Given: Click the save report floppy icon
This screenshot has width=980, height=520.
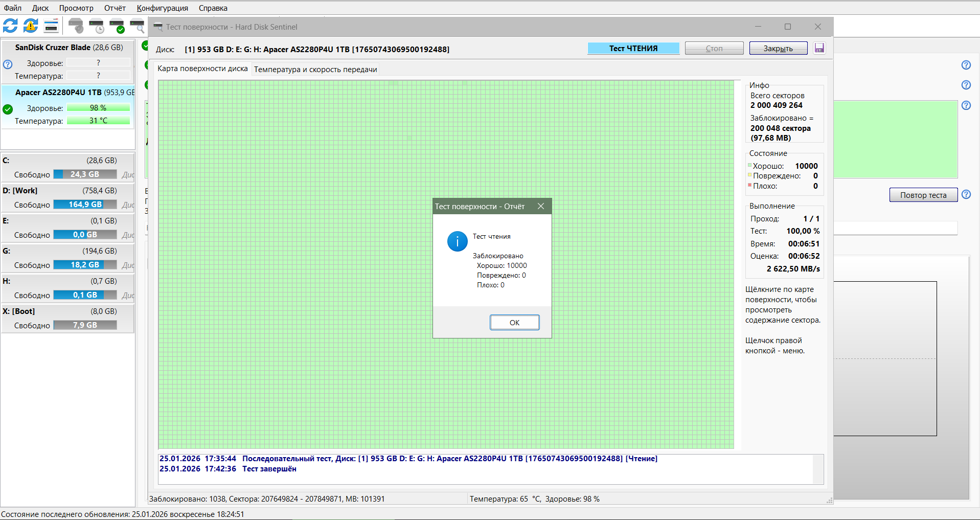Looking at the screenshot, I should coord(819,48).
